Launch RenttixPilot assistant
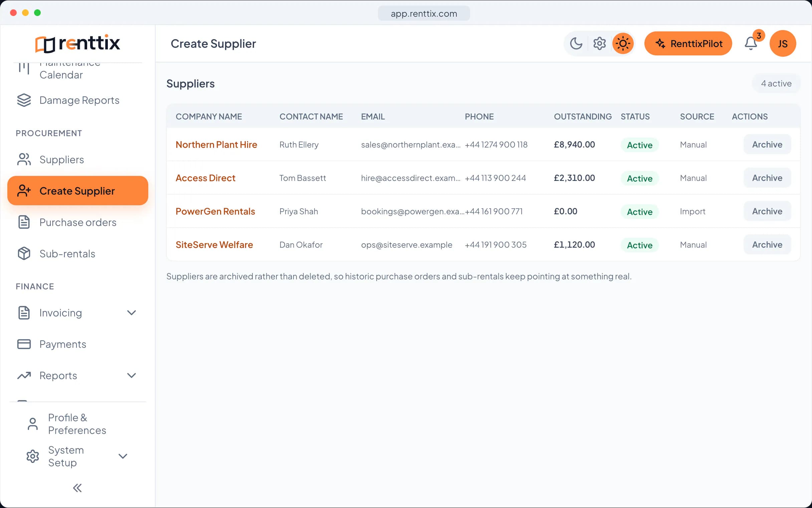 pos(688,43)
